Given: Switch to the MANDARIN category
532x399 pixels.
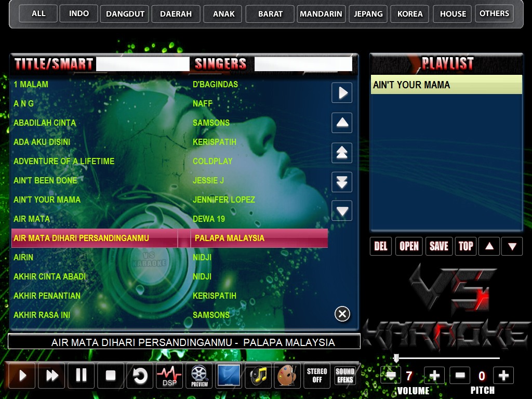Looking at the screenshot, I should [321, 14].
